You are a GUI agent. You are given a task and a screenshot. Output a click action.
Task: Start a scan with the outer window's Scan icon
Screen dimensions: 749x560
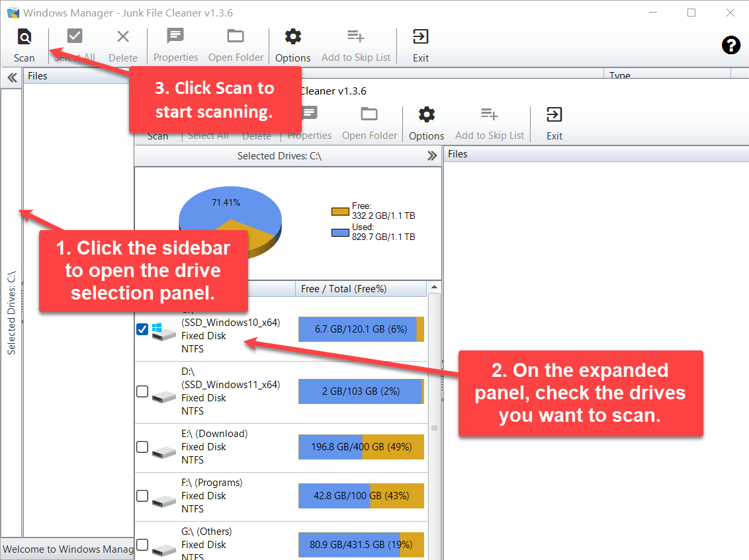[24, 37]
